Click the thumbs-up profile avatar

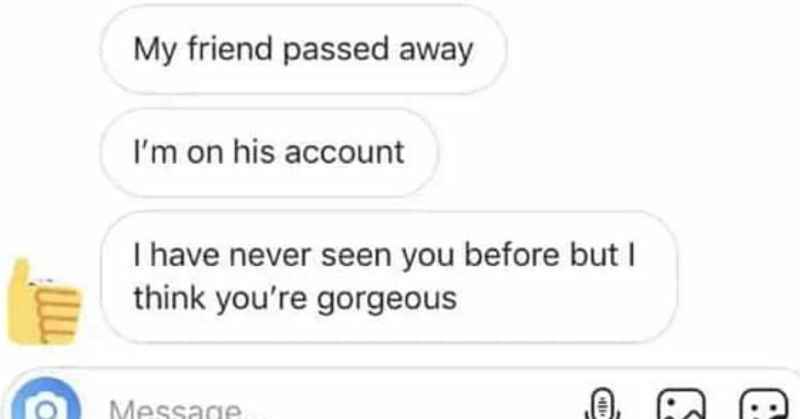click(44, 302)
